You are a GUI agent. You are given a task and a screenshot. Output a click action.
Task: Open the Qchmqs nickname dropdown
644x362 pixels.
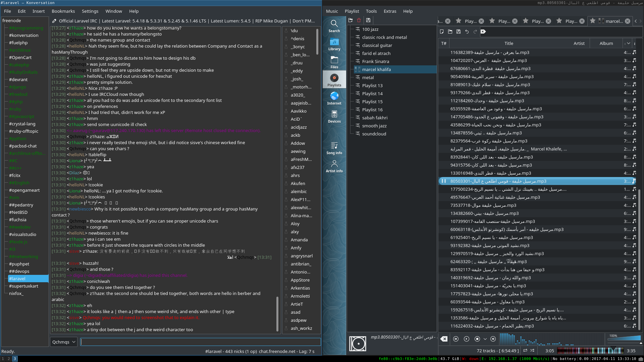(64, 342)
